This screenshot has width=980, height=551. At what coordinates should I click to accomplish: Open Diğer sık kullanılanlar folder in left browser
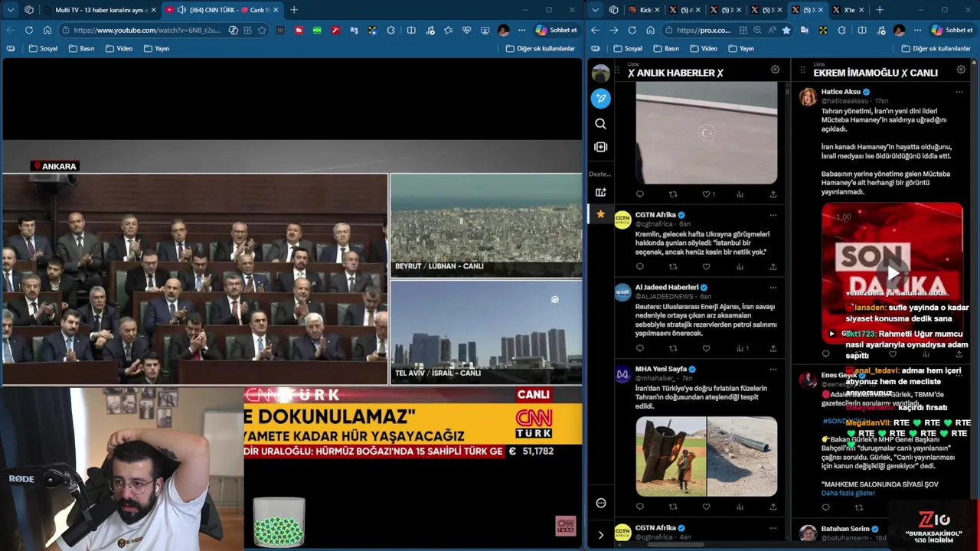(x=541, y=48)
